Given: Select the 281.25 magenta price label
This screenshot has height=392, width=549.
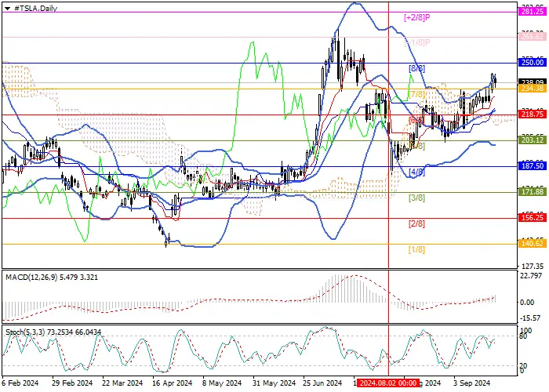Looking at the screenshot, I should (x=533, y=12).
